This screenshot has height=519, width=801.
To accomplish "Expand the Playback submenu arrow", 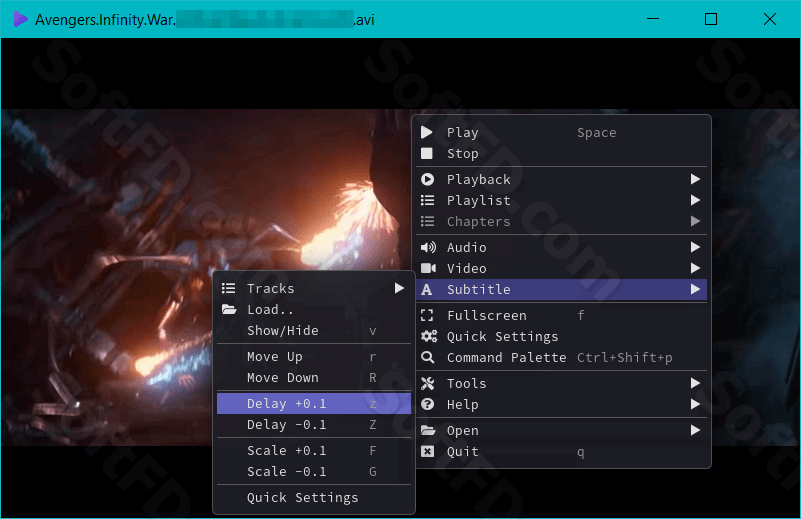I will click(x=695, y=179).
